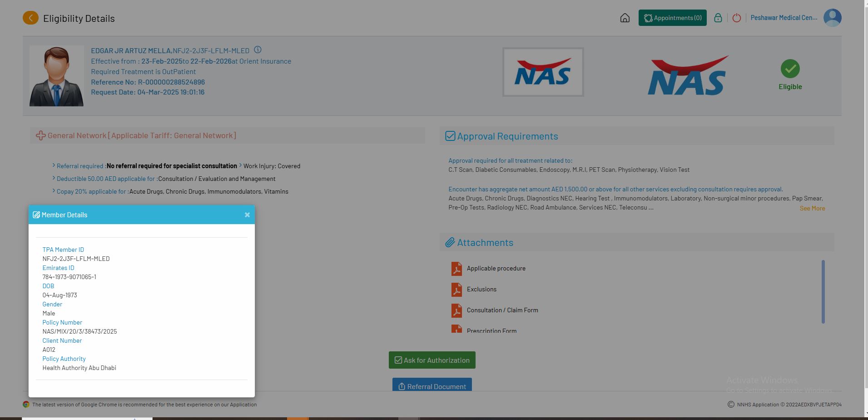Click the Google Chrome icon in footer
The width and height of the screenshot is (868, 420).
point(26,404)
